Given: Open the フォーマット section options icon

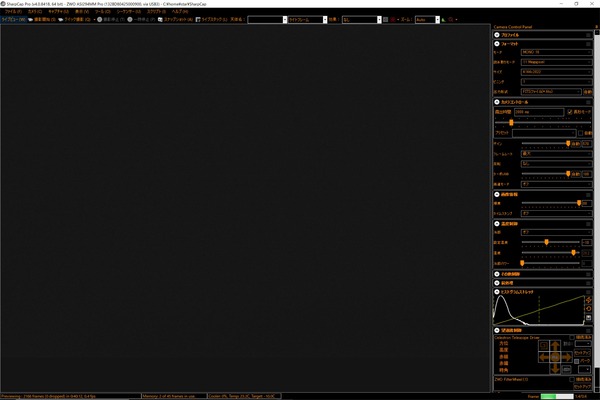Looking at the screenshot, I should point(588,44).
